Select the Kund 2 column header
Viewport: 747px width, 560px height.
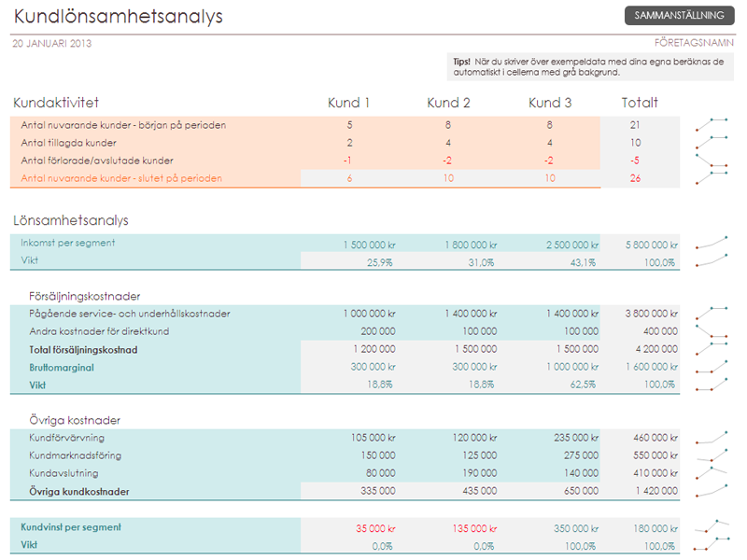(448, 103)
